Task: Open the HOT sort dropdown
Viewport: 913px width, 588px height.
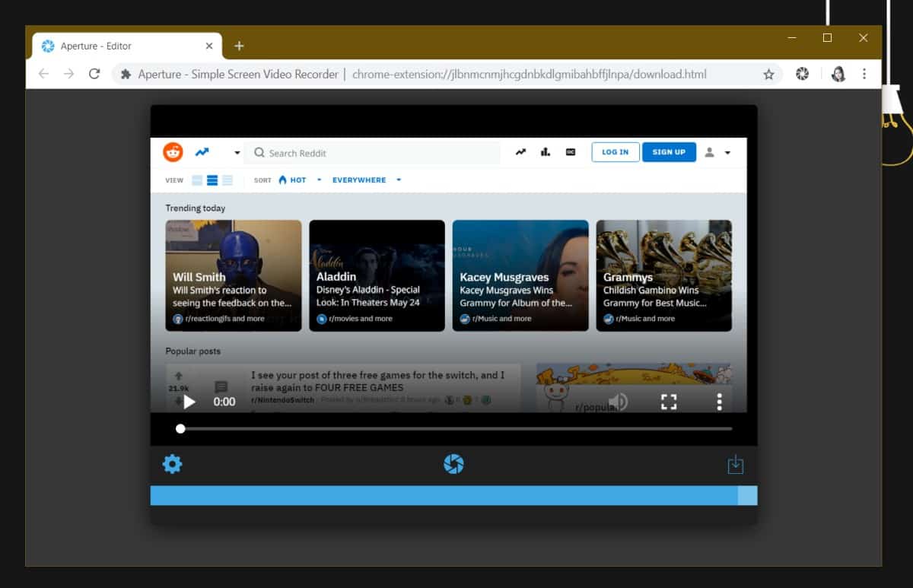Action: [300, 180]
